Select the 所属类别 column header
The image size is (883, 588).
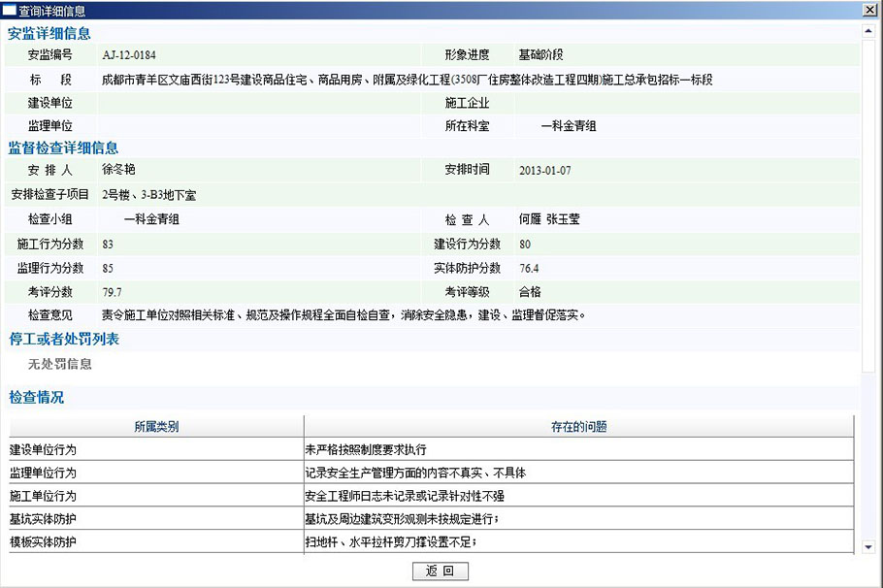click(156, 426)
